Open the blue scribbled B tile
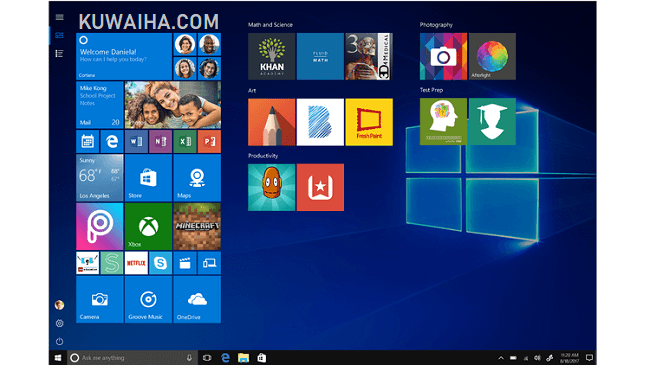Screen dimensions: 650x365 320,122
